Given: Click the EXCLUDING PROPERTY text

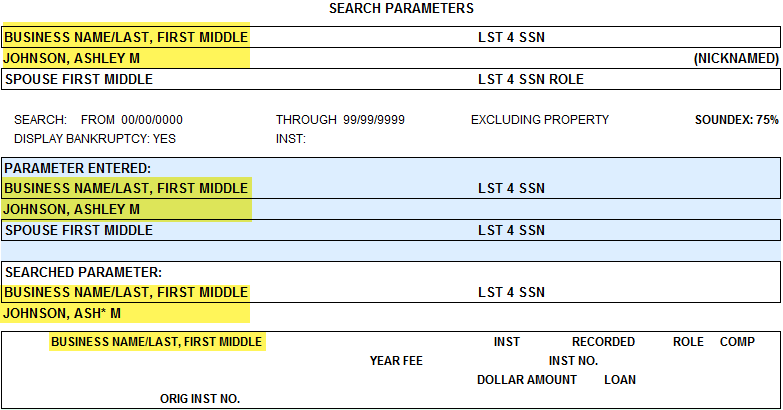Looking at the screenshot, I should coord(540,120).
